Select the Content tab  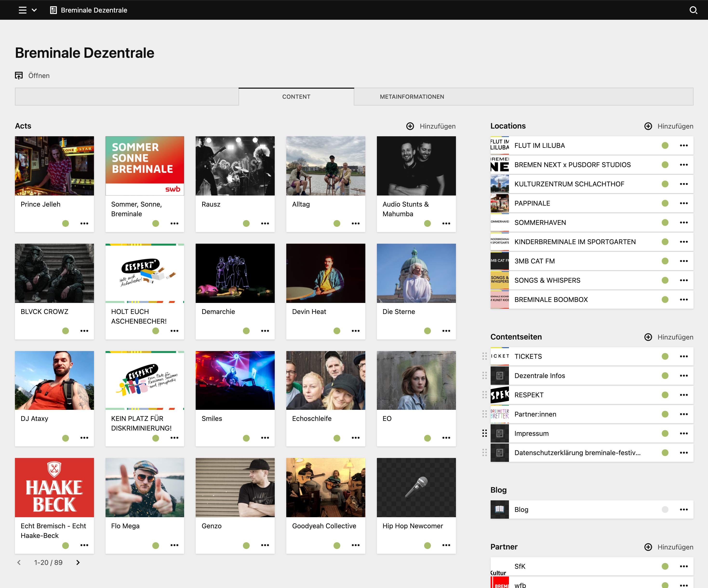(296, 97)
